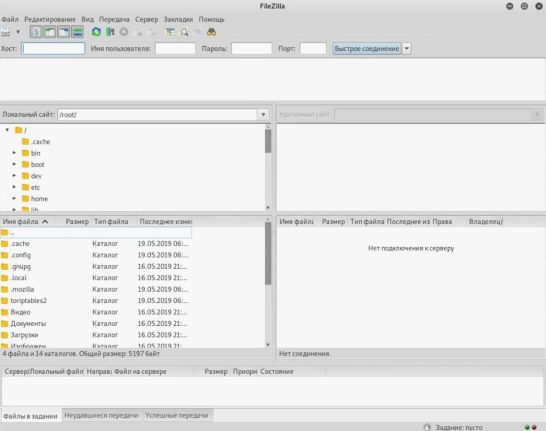Expand the bin folder node
This screenshot has width=546, height=431.
14,153
